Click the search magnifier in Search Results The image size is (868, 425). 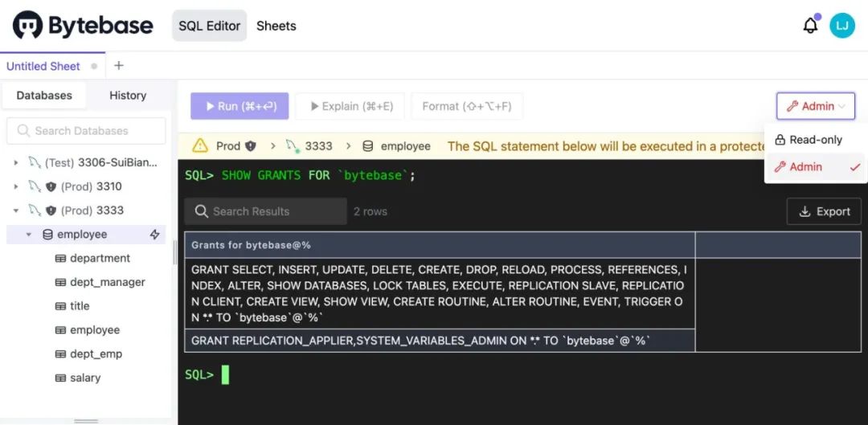(203, 211)
